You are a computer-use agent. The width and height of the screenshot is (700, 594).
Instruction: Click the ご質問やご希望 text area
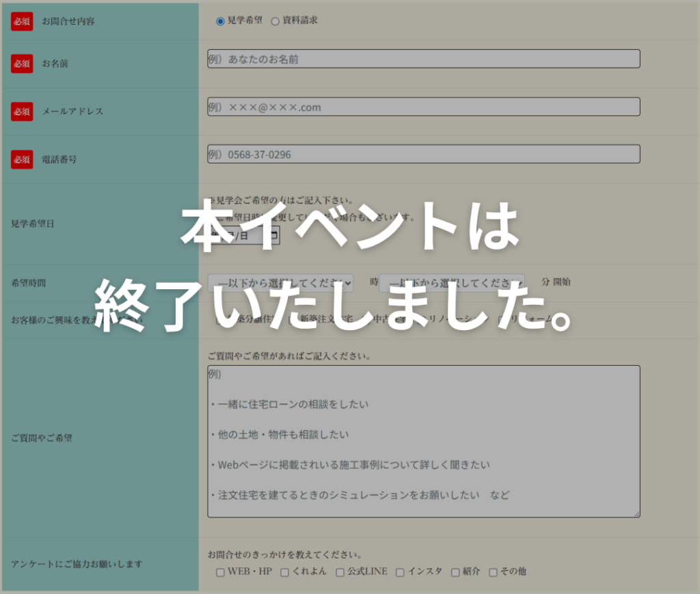click(423, 441)
